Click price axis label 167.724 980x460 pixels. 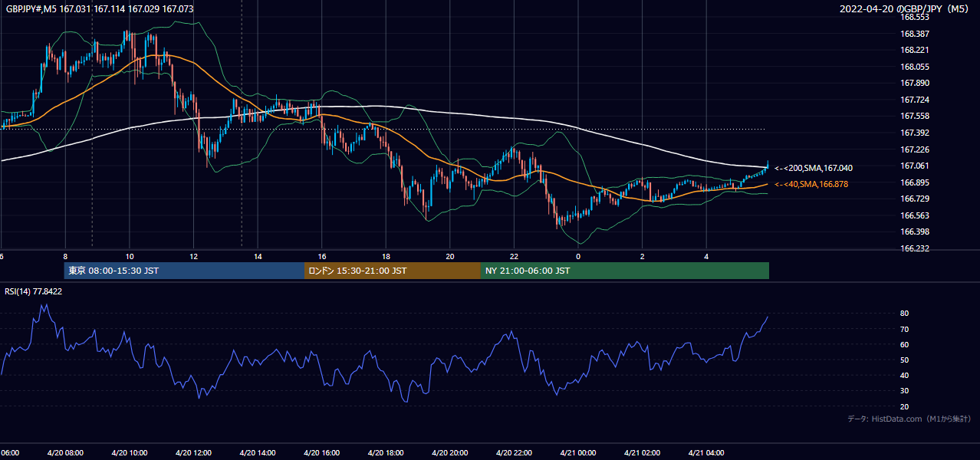point(915,100)
